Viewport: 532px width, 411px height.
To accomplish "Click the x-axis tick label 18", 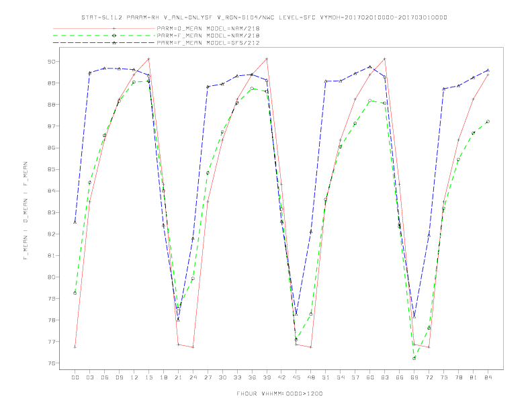I will [163, 377].
